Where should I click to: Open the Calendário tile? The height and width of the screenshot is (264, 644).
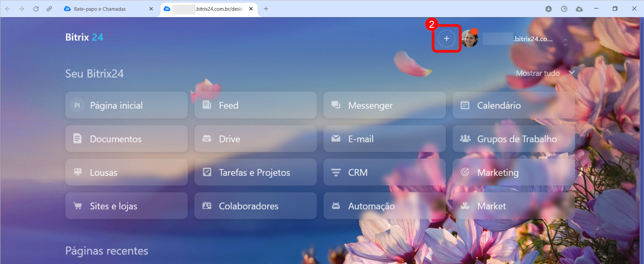(514, 105)
